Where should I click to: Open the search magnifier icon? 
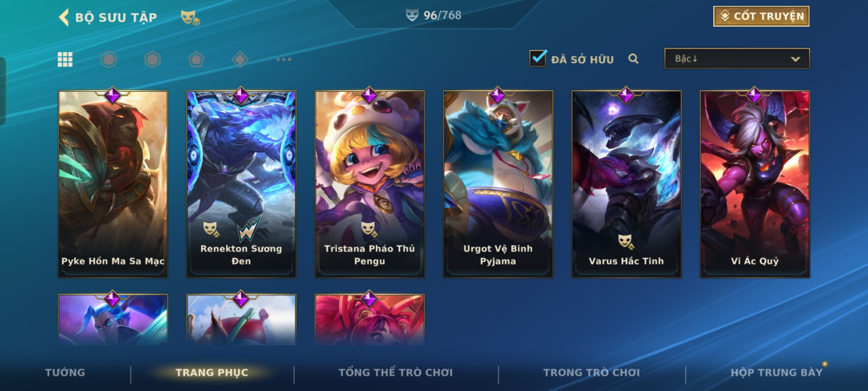point(633,59)
